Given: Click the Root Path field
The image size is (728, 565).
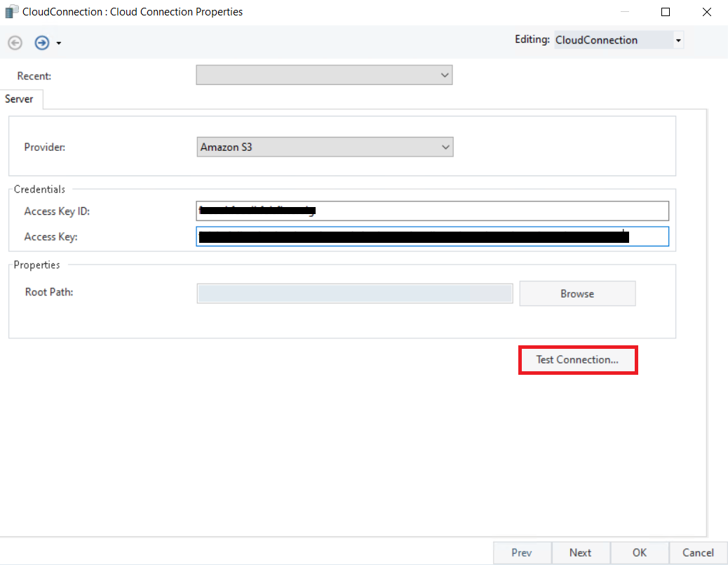Looking at the screenshot, I should [355, 293].
